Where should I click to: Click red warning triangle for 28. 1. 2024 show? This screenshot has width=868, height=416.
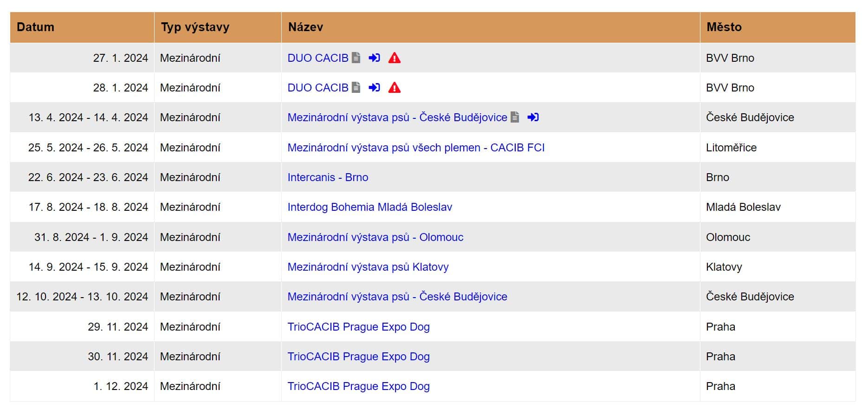pyautogui.click(x=395, y=87)
